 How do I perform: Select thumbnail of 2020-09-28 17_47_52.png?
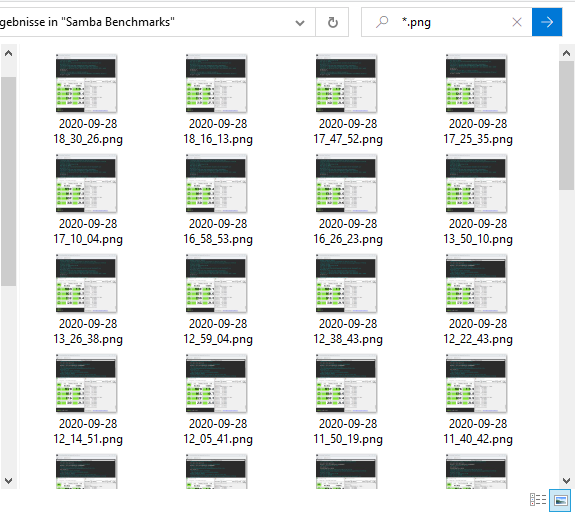346,83
